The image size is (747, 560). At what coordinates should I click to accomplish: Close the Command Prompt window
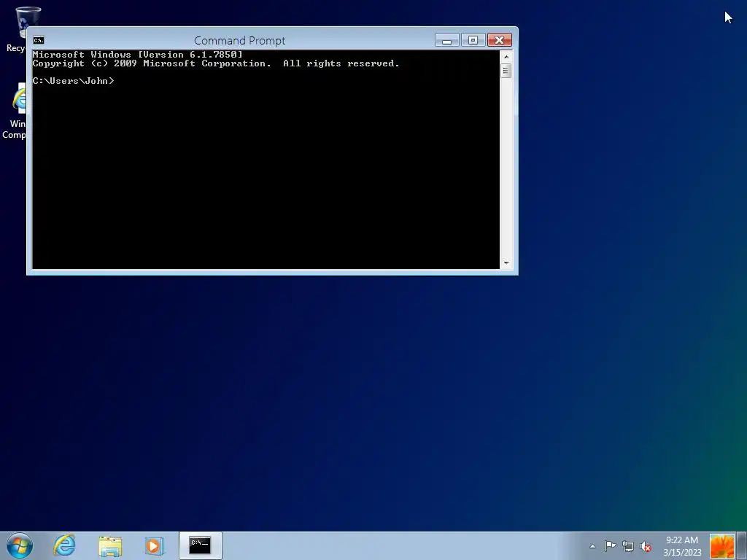coord(499,40)
